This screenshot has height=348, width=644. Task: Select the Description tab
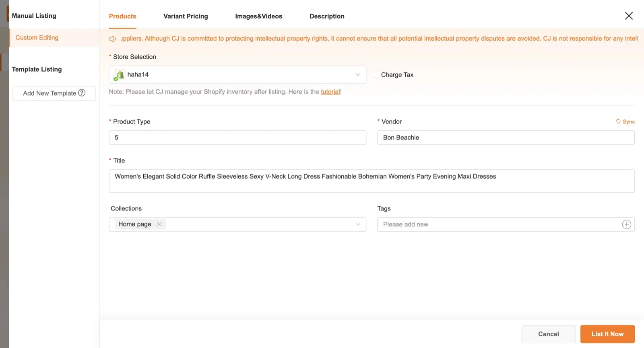point(327,16)
